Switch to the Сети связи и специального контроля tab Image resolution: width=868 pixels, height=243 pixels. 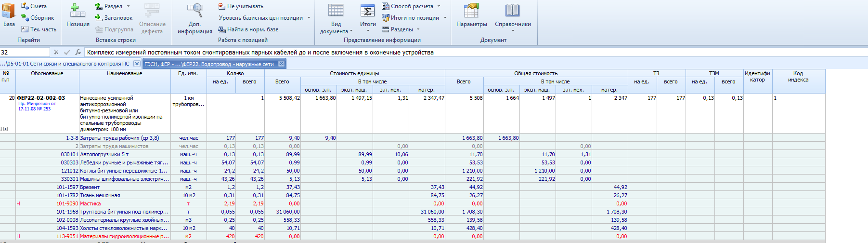[66, 64]
